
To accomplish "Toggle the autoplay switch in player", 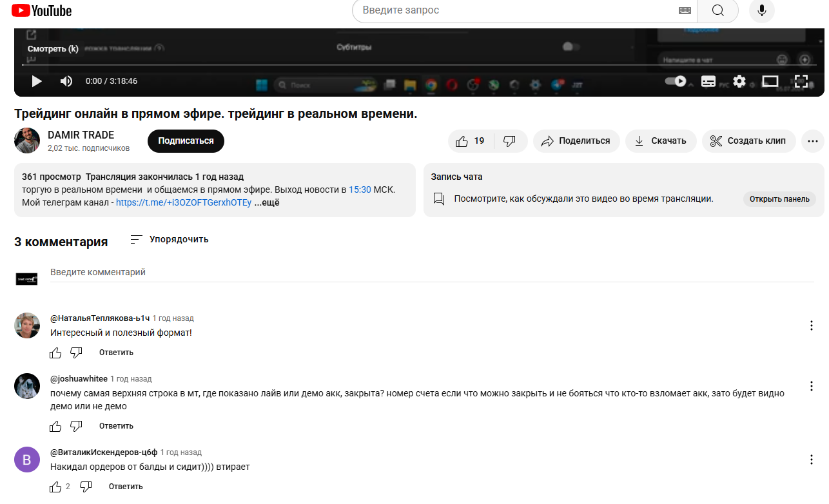I will pyautogui.click(x=676, y=81).
